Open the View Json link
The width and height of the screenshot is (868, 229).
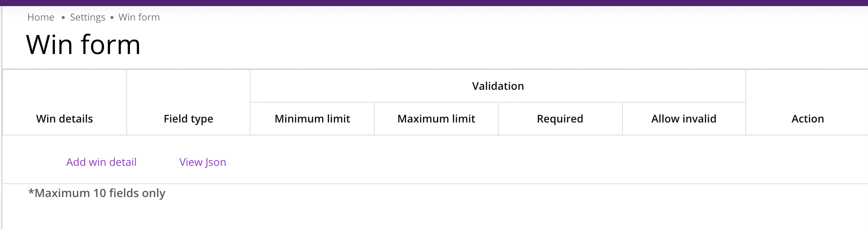pos(203,162)
